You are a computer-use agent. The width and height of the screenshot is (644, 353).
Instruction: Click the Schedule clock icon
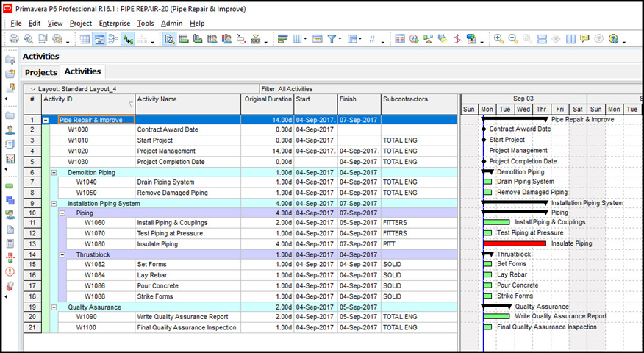click(414, 39)
